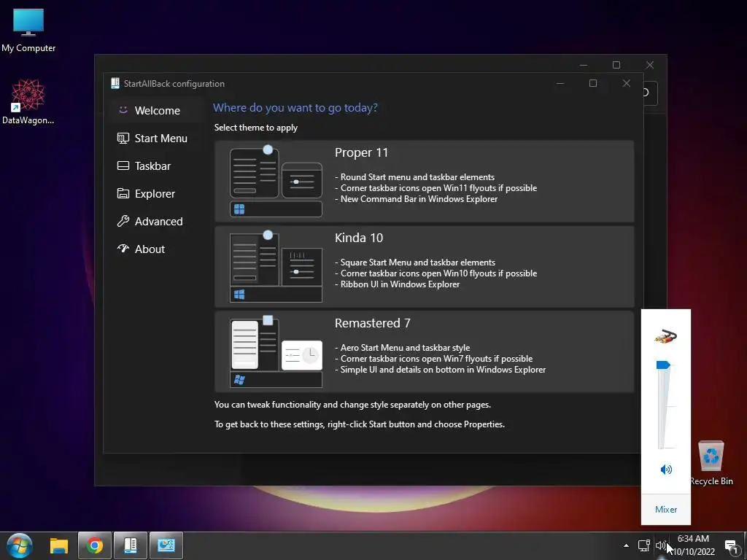Click the audio device cable icon
The height and width of the screenshot is (560, 747).
(665, 336)
